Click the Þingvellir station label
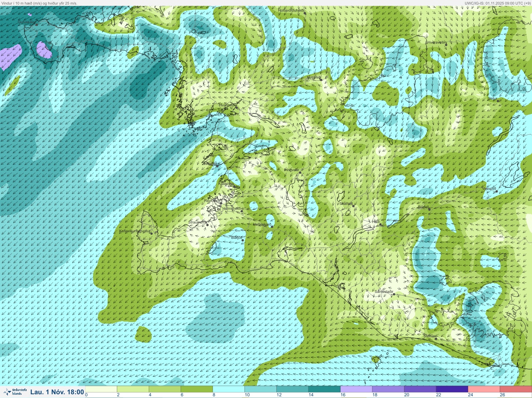 [x=292, y=170]
